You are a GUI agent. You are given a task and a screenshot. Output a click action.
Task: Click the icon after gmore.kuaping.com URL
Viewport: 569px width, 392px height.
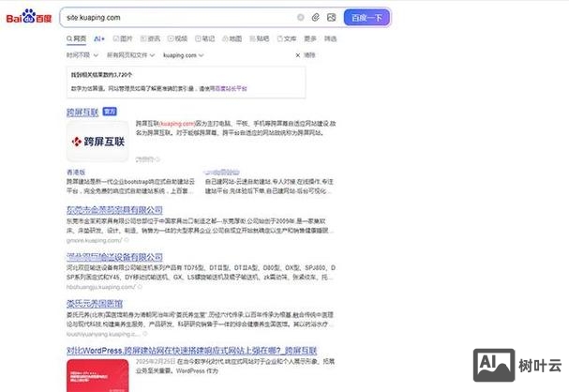(x=127, y=240)
